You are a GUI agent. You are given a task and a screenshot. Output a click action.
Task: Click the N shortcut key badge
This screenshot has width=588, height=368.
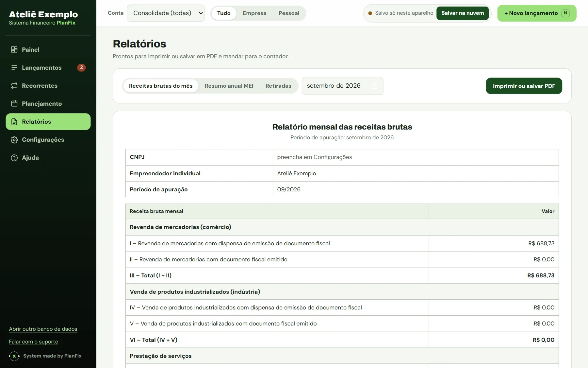565,13
